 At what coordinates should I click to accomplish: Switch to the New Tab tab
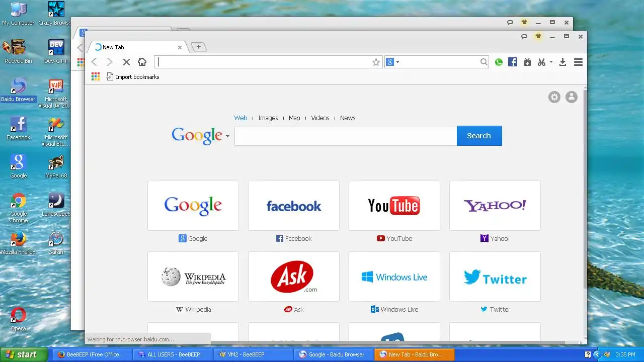pyautogui.click(x=137, y=47)
